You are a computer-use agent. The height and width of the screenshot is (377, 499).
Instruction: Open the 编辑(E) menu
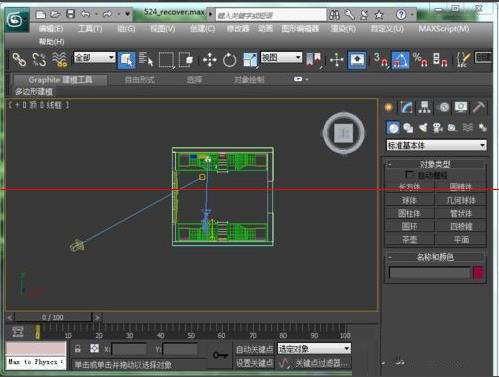pyautogui.click(x=51, y=29)
